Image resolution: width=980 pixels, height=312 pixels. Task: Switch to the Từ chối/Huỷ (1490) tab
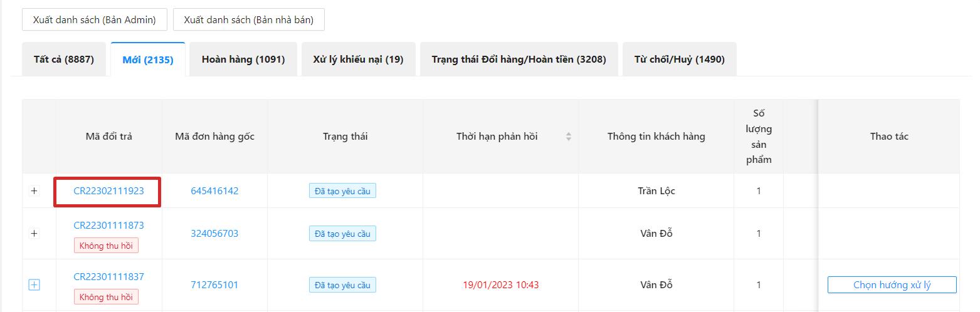click(x=679, y=60)
